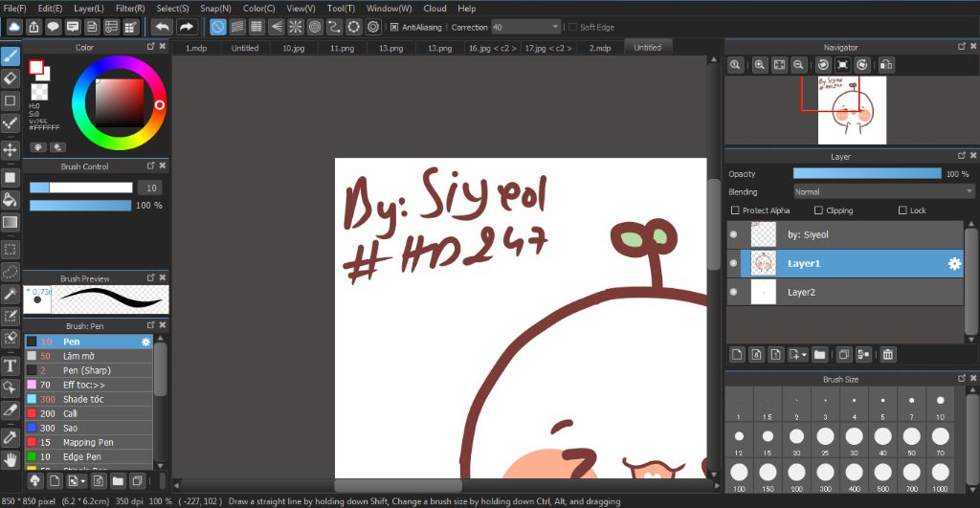Choose the Move tool
Screen dimensions: 980x508
pyautogui.click(x=10, y=150)
